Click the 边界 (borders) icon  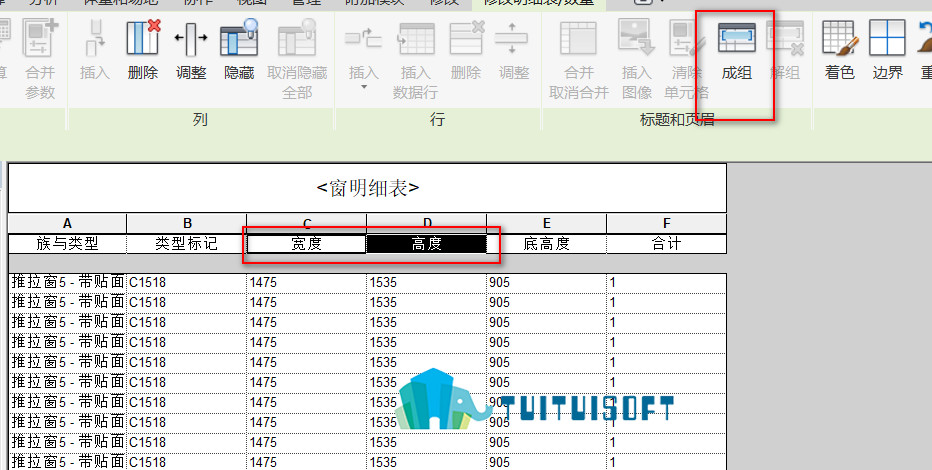tap(887, 38)
